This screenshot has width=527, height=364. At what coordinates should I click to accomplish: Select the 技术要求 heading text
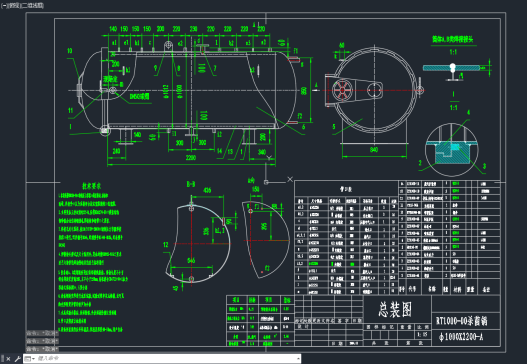click(x=91, y=186)
